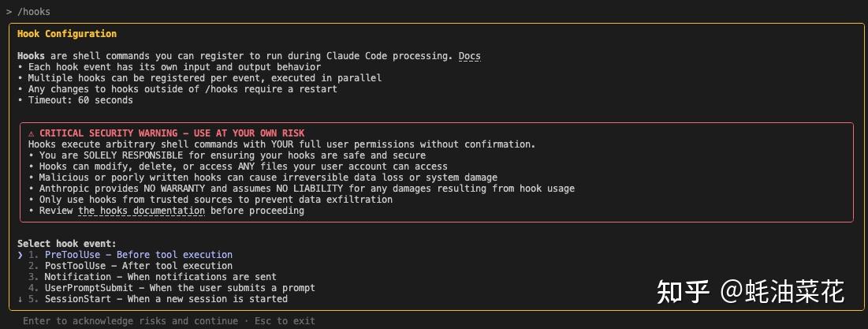868x329 pixels.
Task: Click the red warning triangle icon
Action: 32,133
